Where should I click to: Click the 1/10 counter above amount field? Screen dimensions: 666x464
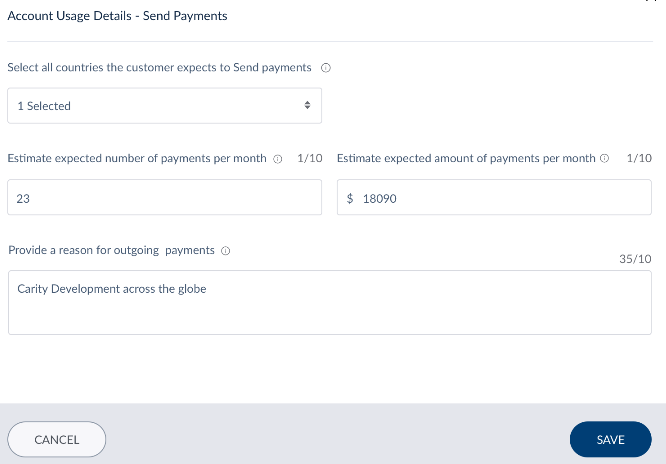(x=638, y=159)
